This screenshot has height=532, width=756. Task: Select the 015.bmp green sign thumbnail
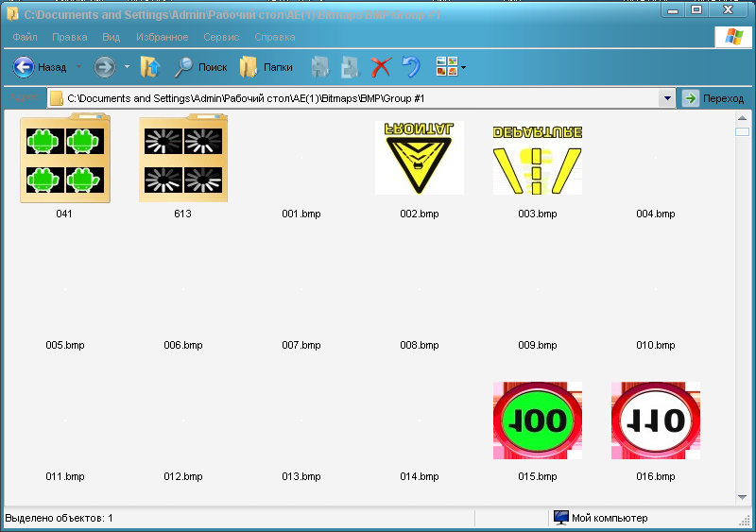(x=537, y=420)
